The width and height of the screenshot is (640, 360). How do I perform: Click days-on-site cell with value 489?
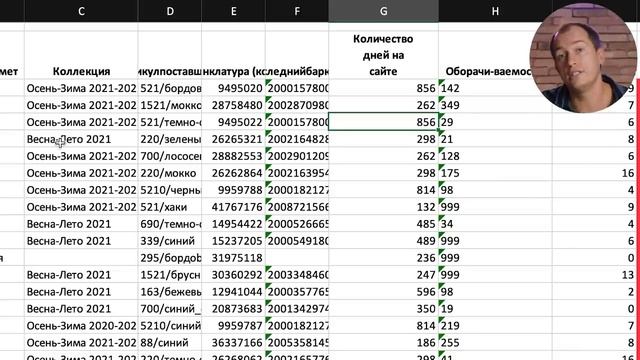(x=384, y=241)
